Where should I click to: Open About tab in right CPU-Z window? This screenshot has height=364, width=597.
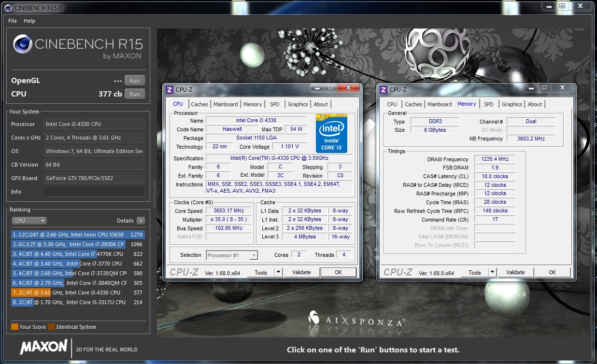[x=535, y=104]
